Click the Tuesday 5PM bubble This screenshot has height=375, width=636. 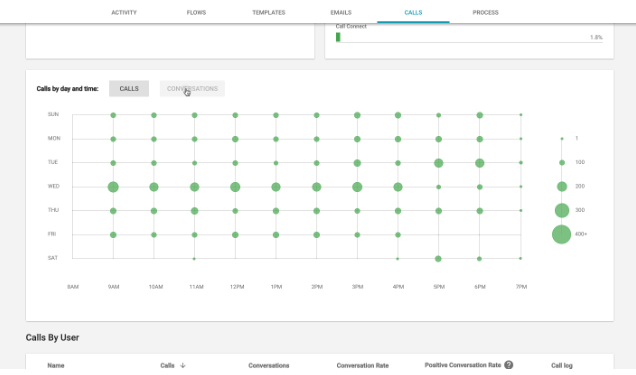(x=438, y=163)
